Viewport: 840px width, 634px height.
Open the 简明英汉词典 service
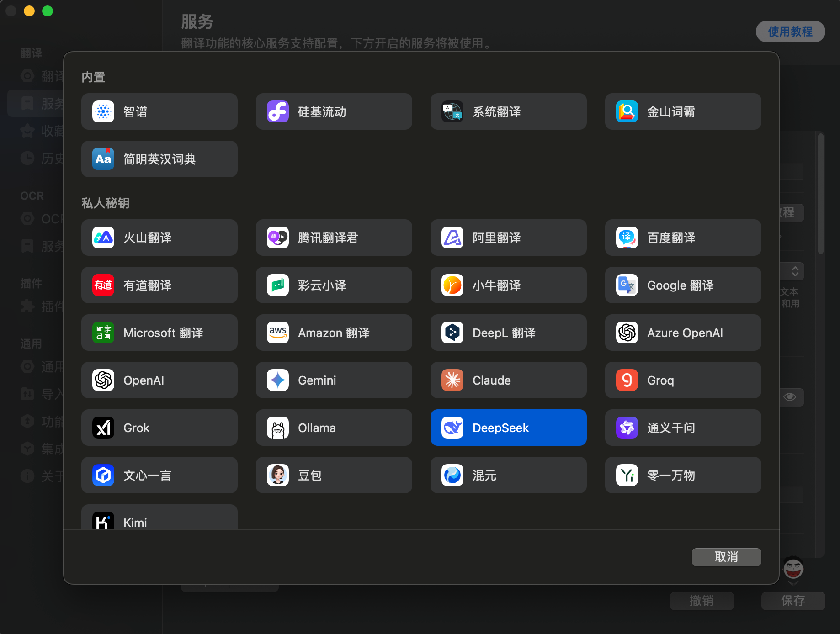(x=159, y=159)
